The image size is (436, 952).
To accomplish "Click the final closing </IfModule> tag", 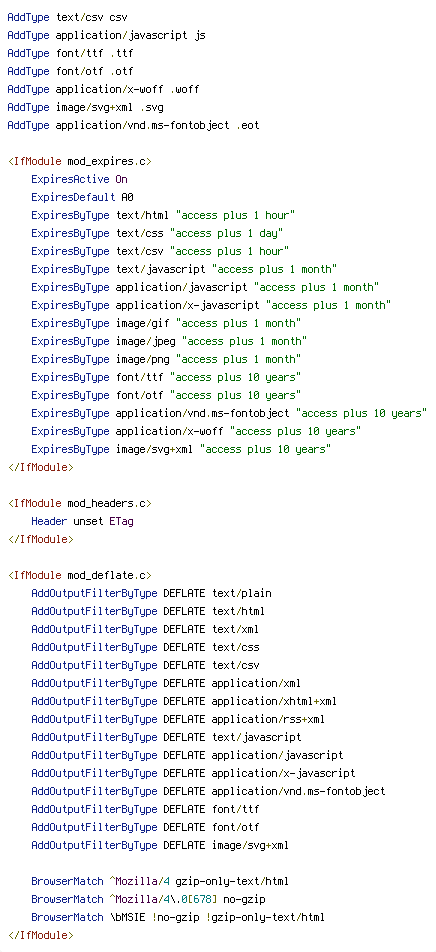I will 41,935.
